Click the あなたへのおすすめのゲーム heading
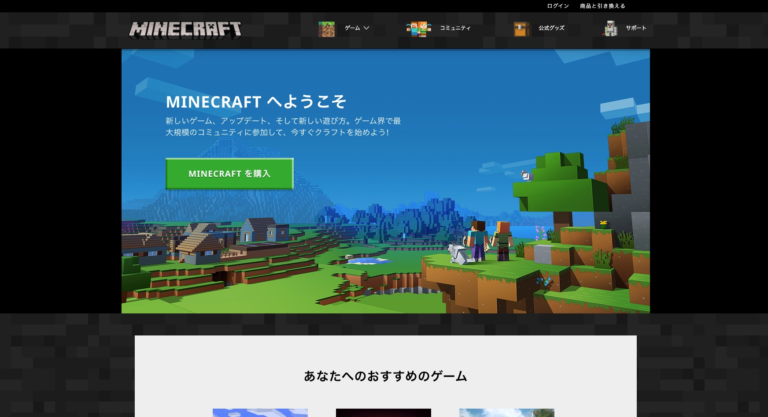This screenshot has width=768, height=417. coord(385,376)
